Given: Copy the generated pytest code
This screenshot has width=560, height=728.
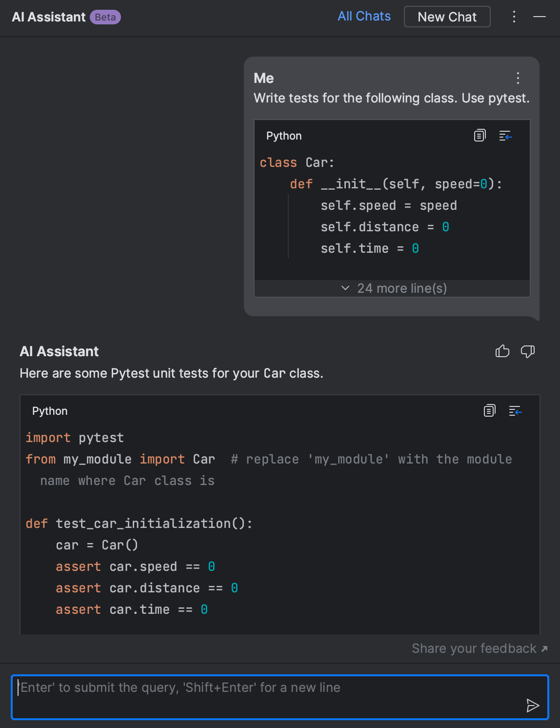Looking at the screenshot, I should point(489,411).
